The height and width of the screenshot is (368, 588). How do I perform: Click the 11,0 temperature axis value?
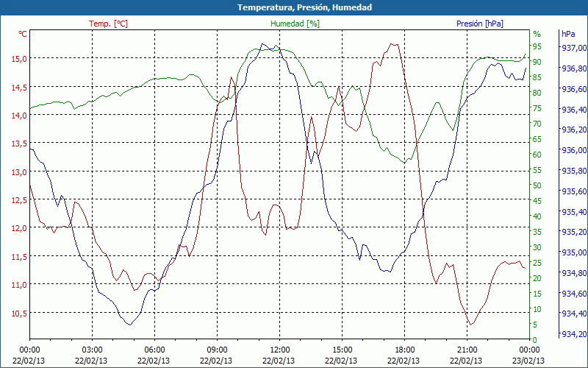(x=20, y=285)
